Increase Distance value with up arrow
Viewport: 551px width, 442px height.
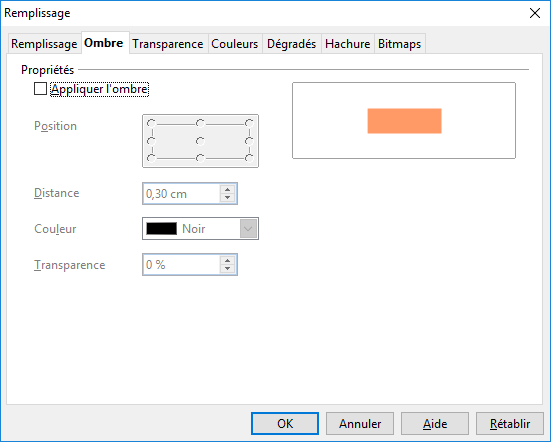coord(227,189)
